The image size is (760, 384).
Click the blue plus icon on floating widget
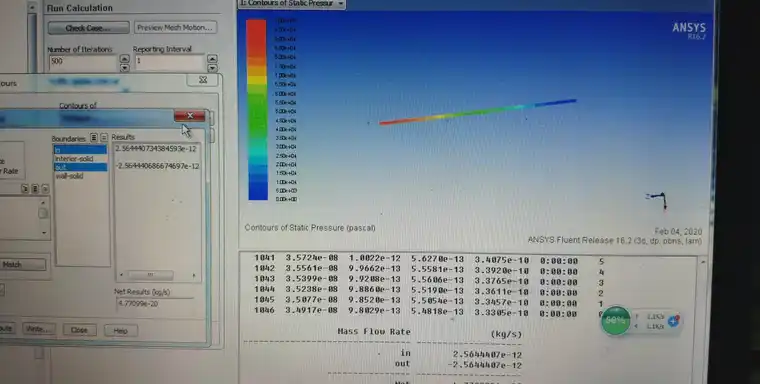[x=674, y=320]
